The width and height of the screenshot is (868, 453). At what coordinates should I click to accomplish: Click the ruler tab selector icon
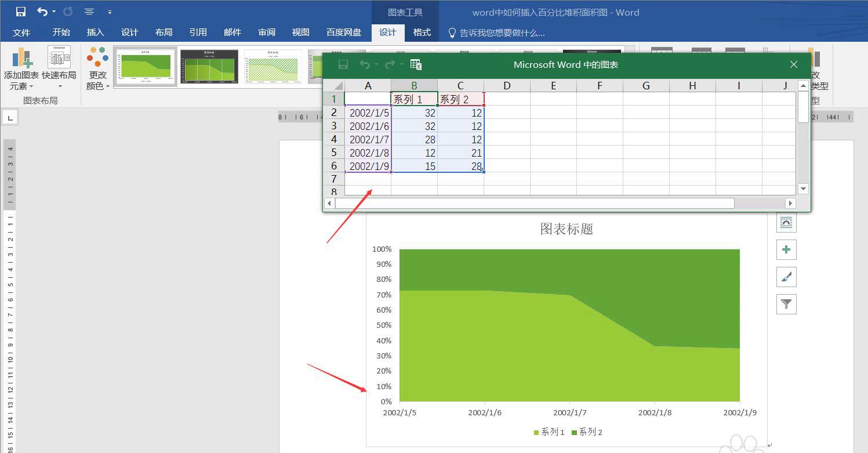[x=10, y=118]
